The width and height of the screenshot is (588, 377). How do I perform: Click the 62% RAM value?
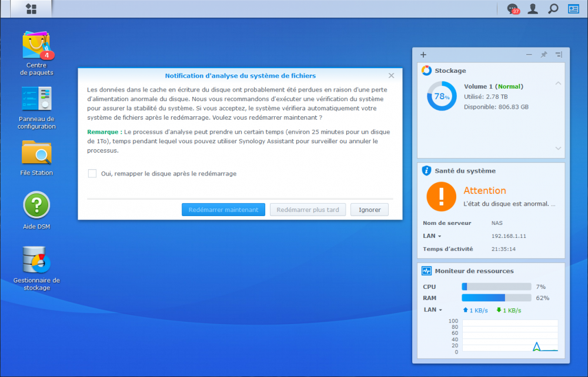543,298
